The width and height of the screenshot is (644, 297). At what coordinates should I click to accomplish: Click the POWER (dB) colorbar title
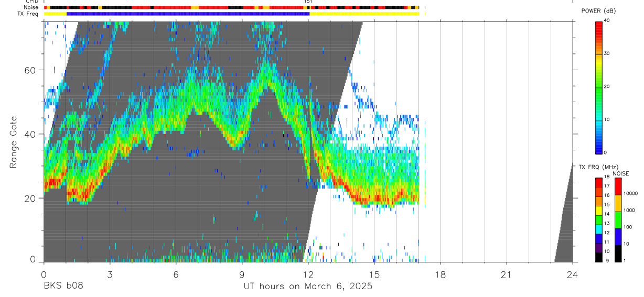[x=598, y=11]
